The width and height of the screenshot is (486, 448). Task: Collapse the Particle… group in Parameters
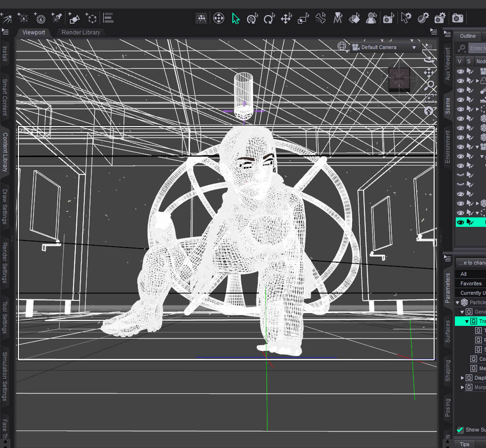[x=458, y=302]
